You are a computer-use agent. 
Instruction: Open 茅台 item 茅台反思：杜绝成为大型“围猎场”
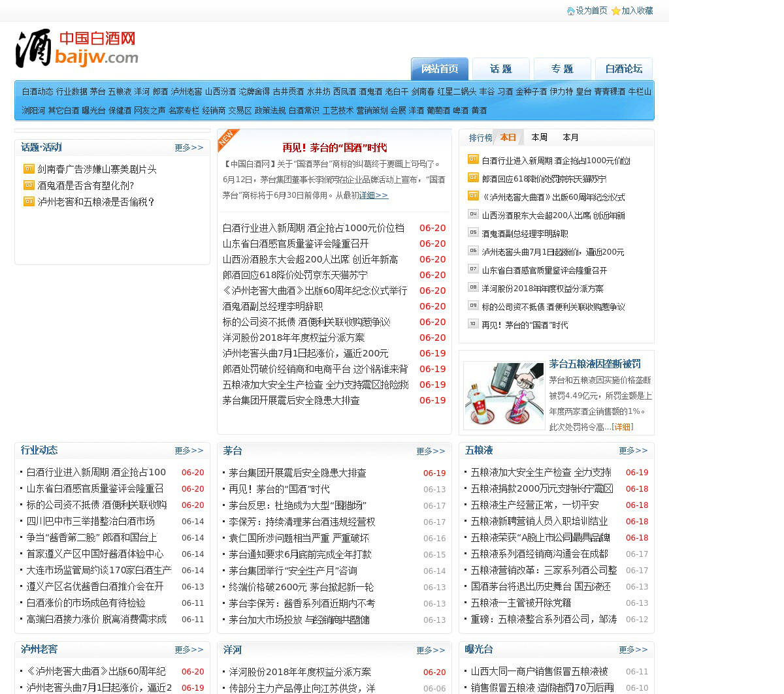[x=298, y=505]
